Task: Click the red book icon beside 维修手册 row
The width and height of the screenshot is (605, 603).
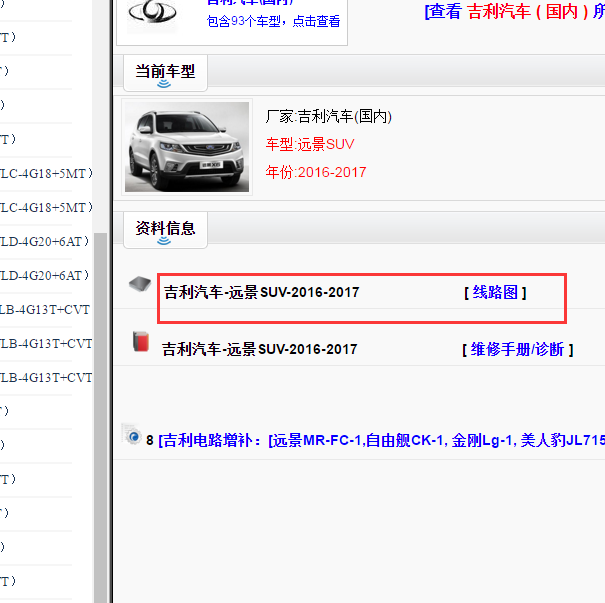Action: tap(141, 341)
